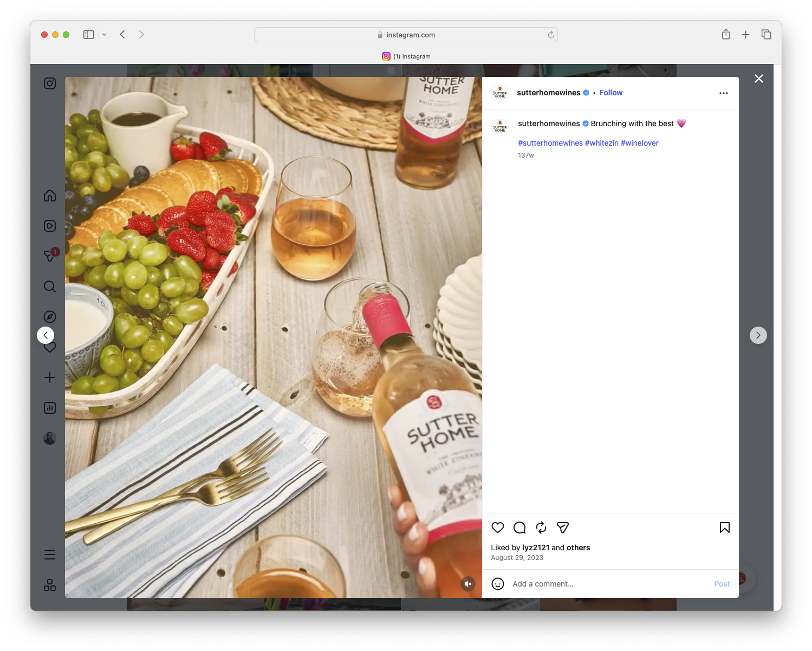812x651 pixels.
Task: Unmute the video audio
Action: click(467, 584)
